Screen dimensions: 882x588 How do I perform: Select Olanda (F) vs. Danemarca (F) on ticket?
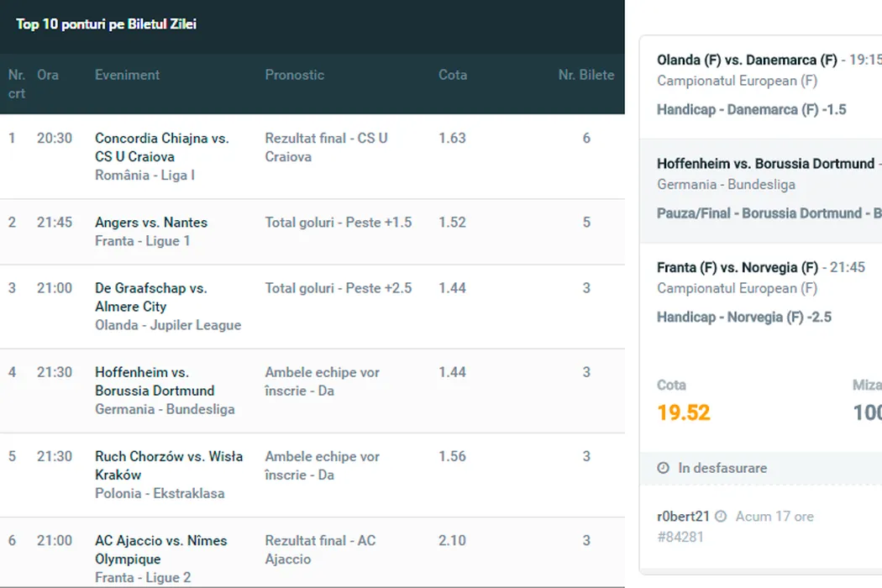[747, 60]
